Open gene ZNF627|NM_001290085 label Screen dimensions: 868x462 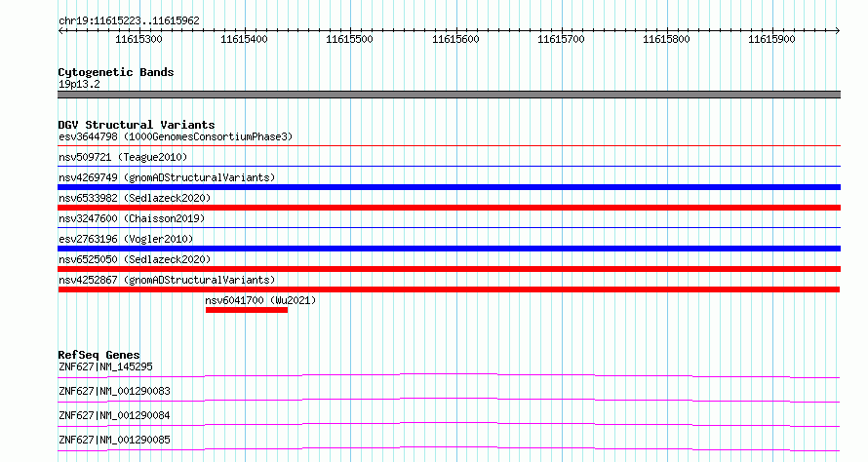pyautogui.click(x=114, y=440)
